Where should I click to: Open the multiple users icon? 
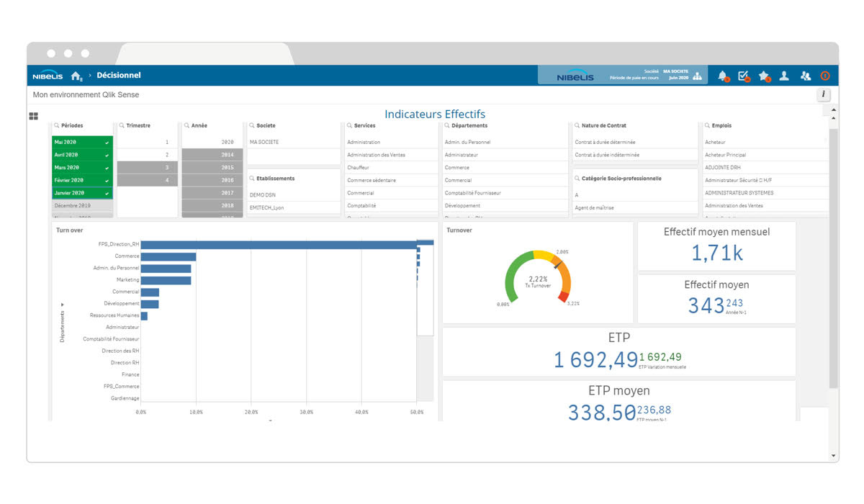(805, 76)
